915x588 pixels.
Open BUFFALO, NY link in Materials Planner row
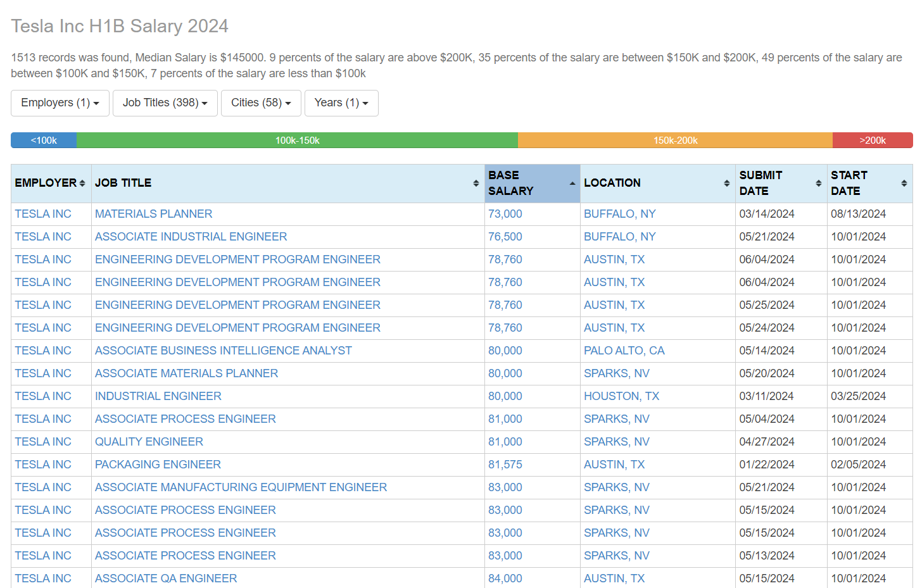(x=620, y=214)
